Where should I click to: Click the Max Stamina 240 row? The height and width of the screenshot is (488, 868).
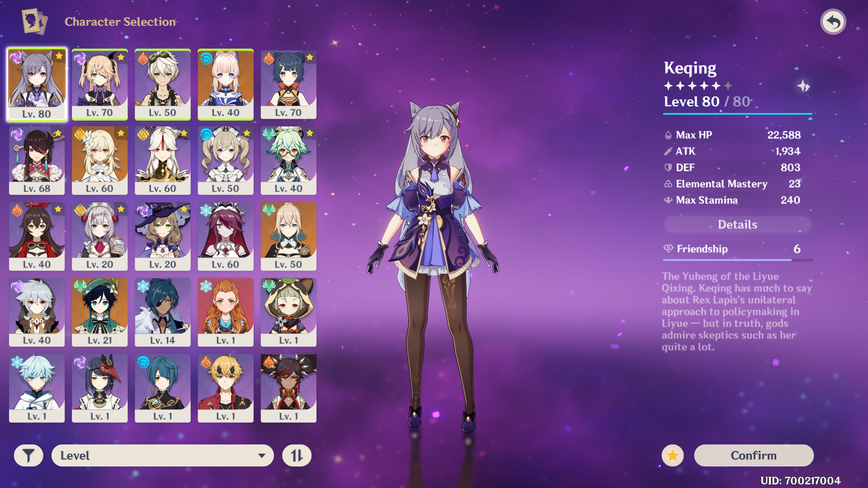tap(732, 200)
